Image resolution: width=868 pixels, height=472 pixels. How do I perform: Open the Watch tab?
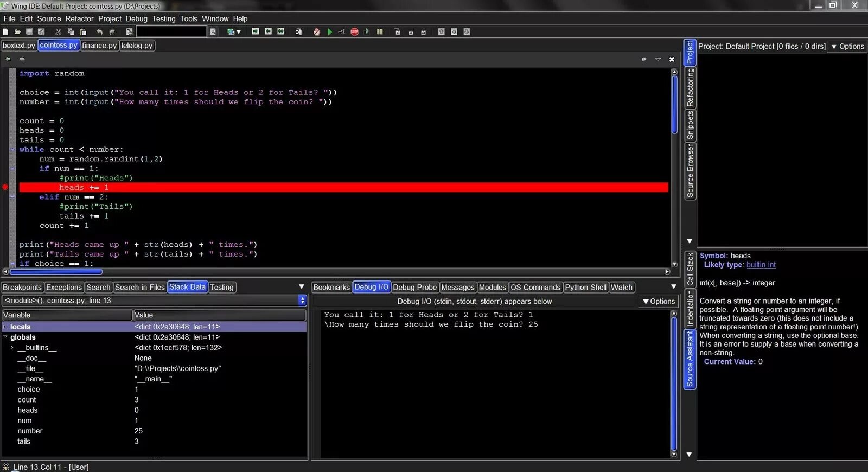622,287
